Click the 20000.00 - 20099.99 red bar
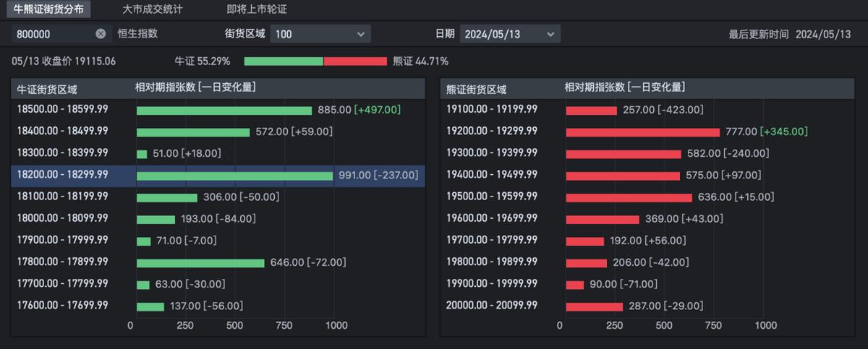 coord(594,306)
